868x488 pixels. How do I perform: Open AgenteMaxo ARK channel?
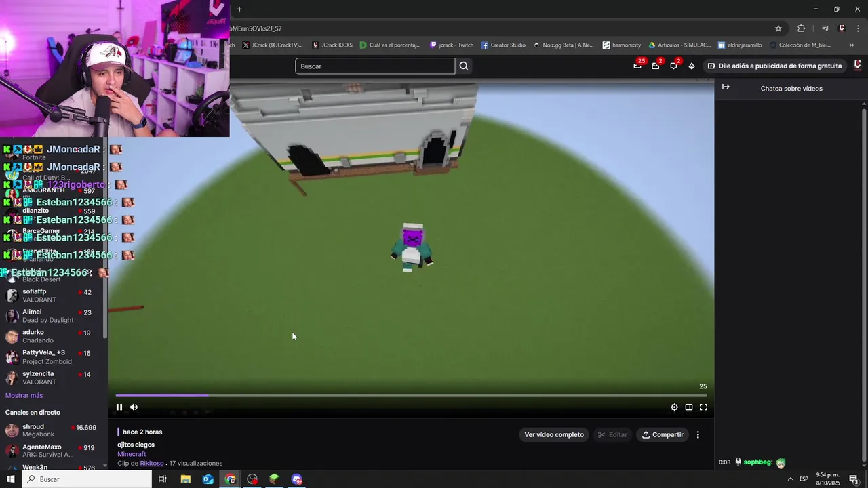[x=53, y=451]
